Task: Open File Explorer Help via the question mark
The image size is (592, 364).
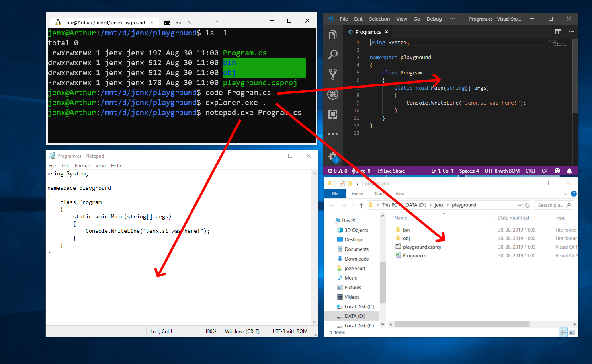Action: point(574,194)
